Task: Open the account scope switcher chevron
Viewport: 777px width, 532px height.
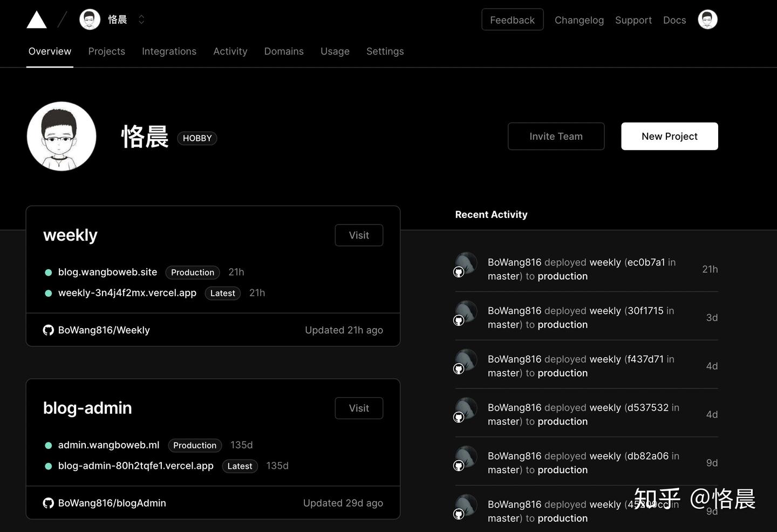Action: (141, 19)
